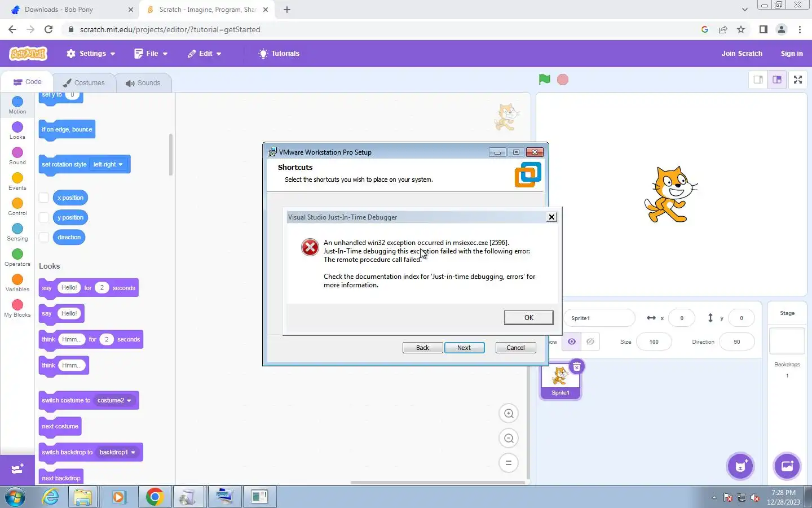Show hidden system tray icons

(x=714, y=497)
